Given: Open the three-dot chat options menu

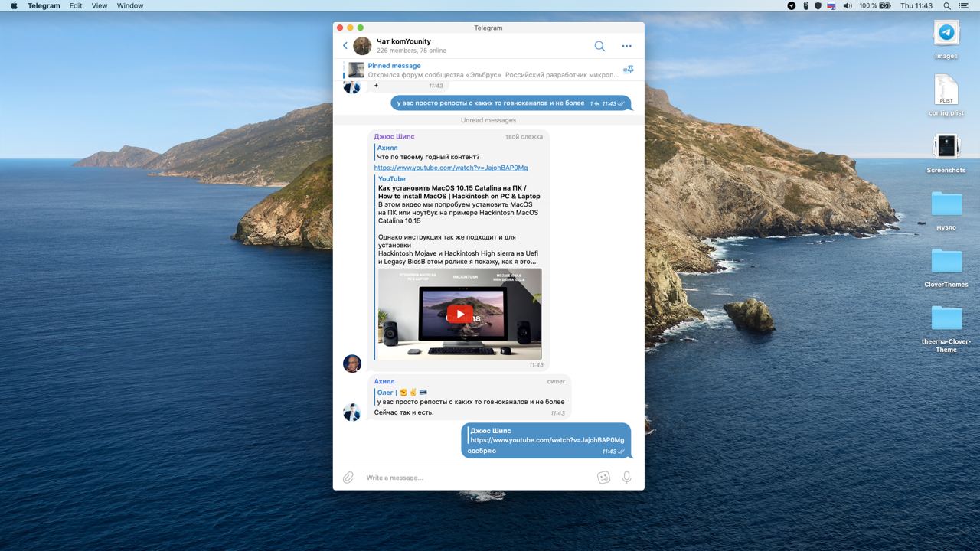Looking at the screenshot, I should tap(627, 46).
